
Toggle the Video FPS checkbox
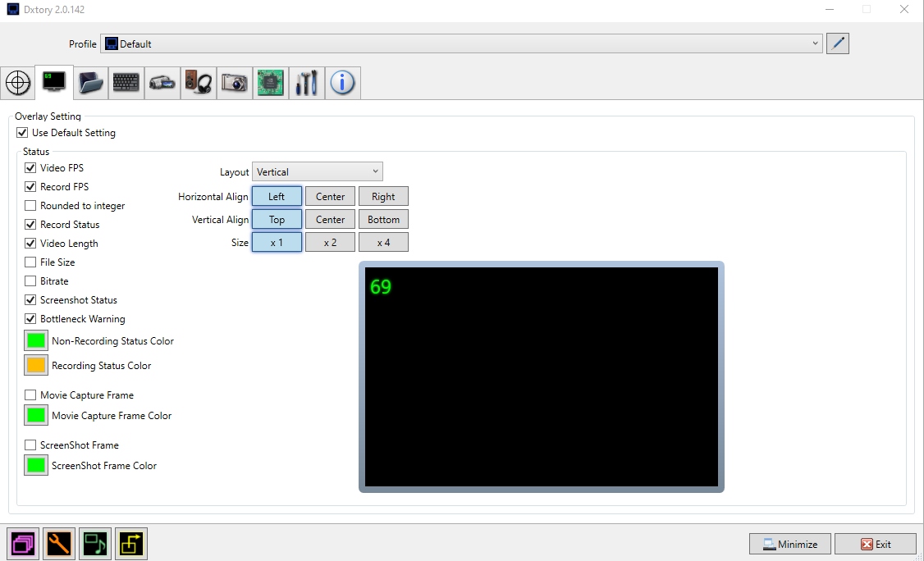pyautogui.click(x=30, y=168)
